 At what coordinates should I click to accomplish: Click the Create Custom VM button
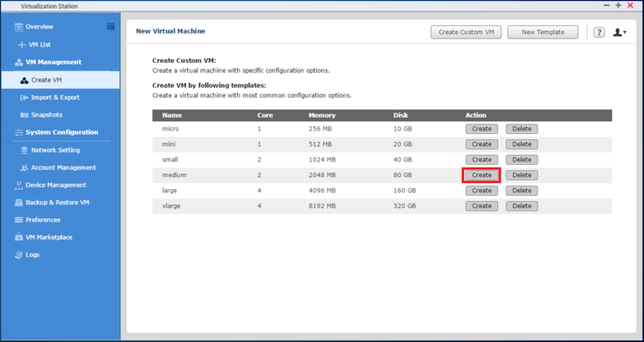tap(465, 32)
